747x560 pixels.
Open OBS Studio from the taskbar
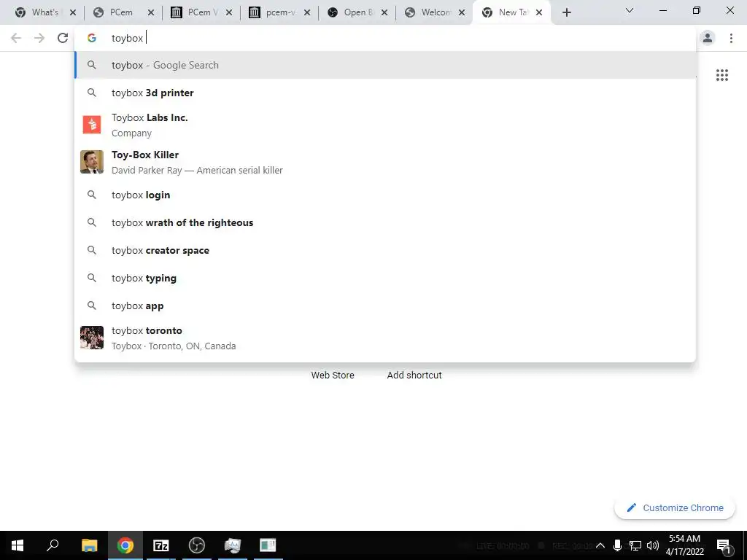197,545
